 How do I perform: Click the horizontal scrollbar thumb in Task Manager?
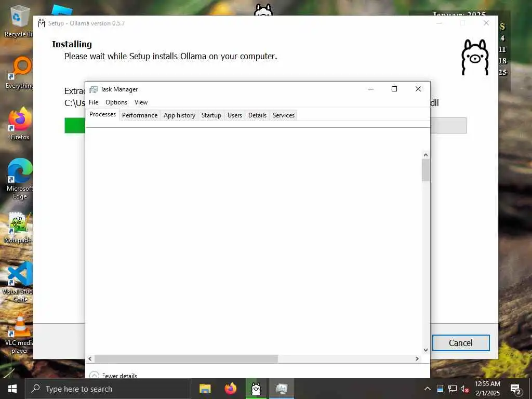click(186, 358)
